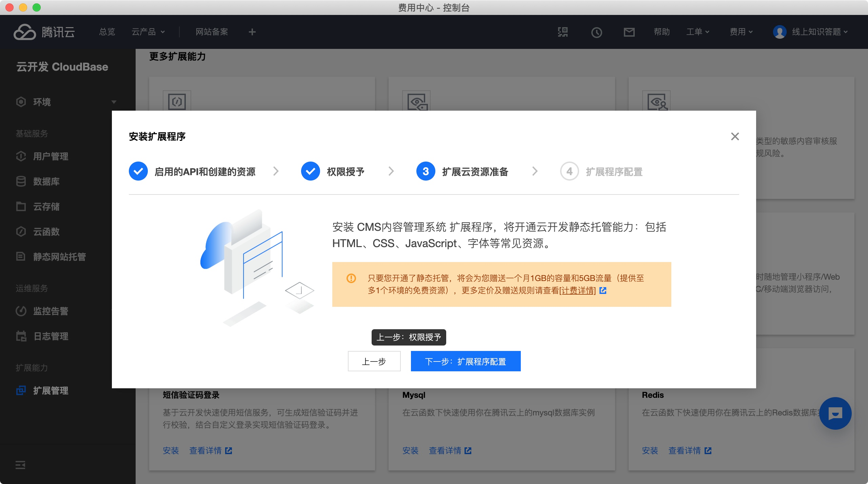Open the 计费详情 link

578,291
